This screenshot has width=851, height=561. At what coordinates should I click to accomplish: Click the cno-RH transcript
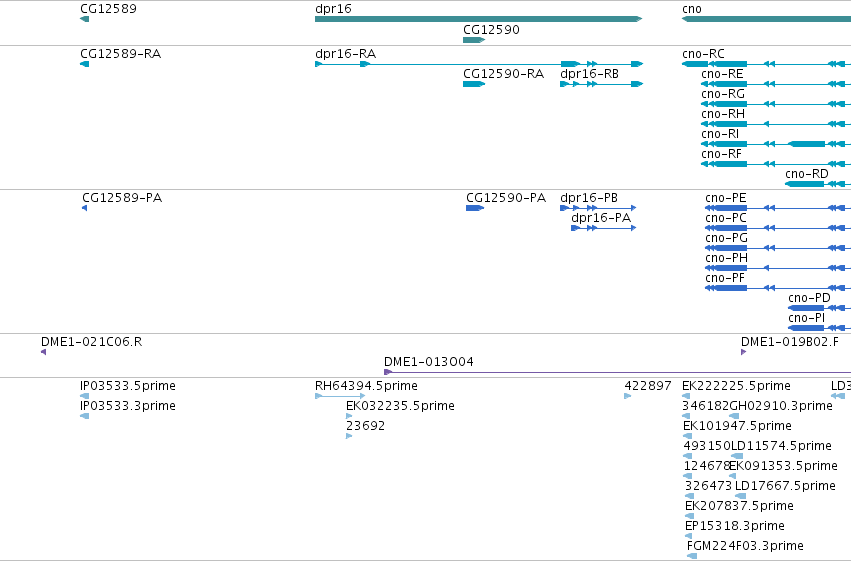click(776, 124)
